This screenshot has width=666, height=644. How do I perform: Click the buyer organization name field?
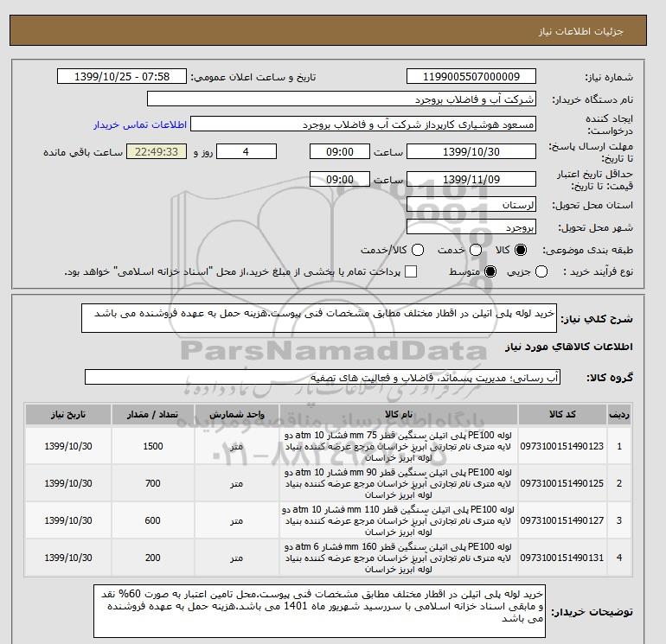pos(341,99)
